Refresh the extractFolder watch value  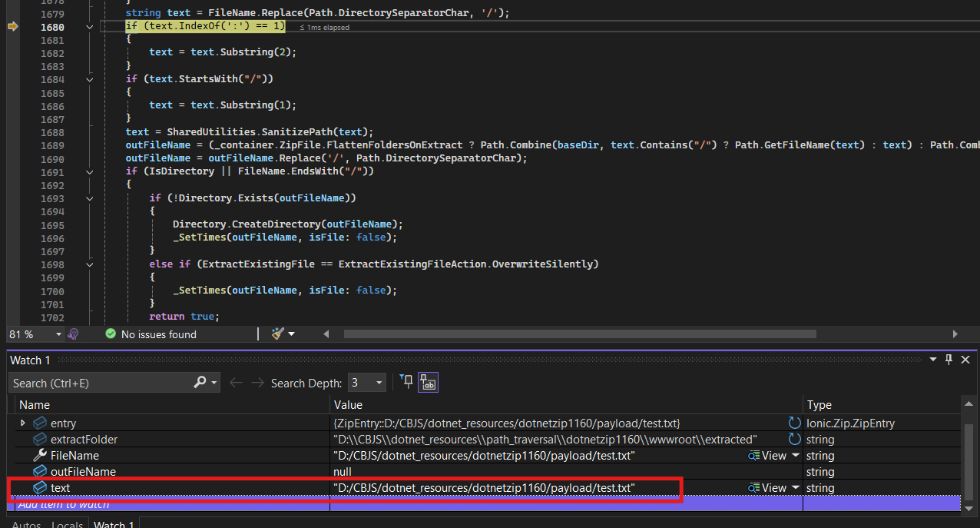(794, 440)
